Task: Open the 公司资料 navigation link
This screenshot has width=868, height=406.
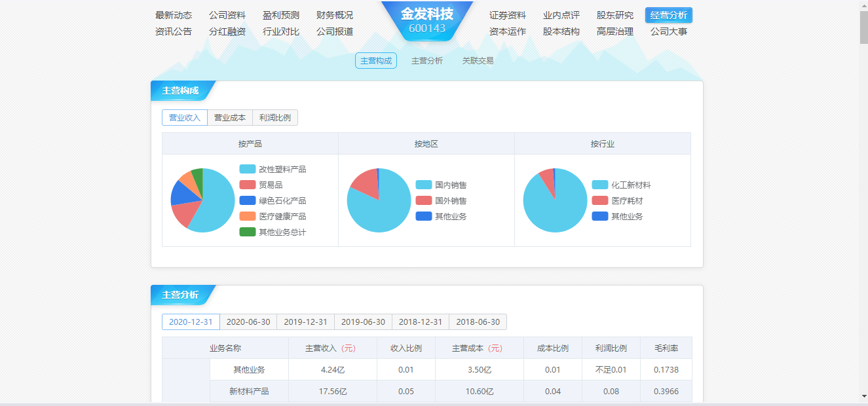Action: pos(227,15)
